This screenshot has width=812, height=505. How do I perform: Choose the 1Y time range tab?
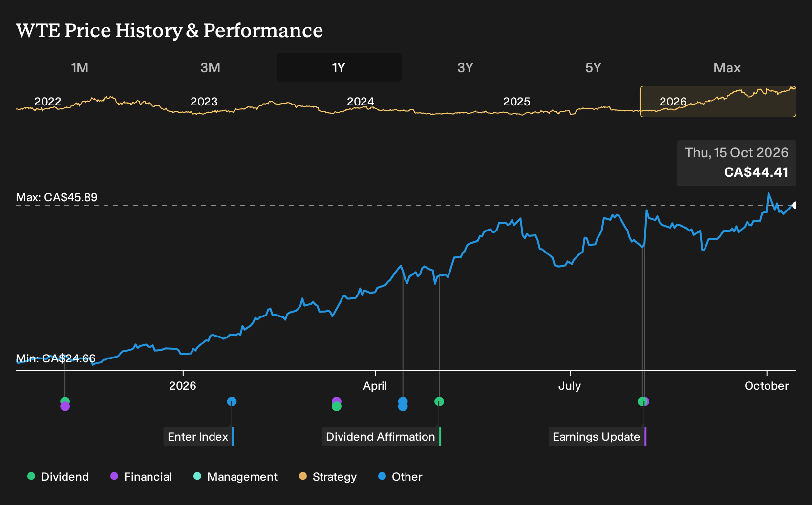pos(339,67)
